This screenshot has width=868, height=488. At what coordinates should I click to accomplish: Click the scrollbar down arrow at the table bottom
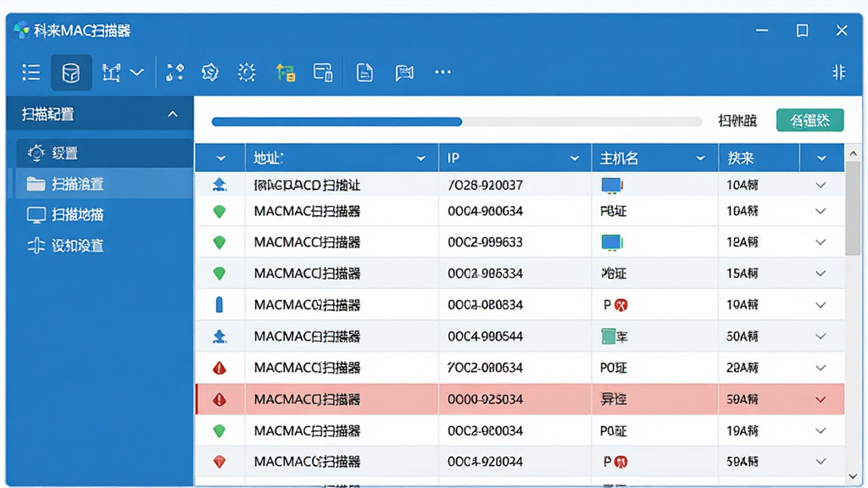[853, 476]
